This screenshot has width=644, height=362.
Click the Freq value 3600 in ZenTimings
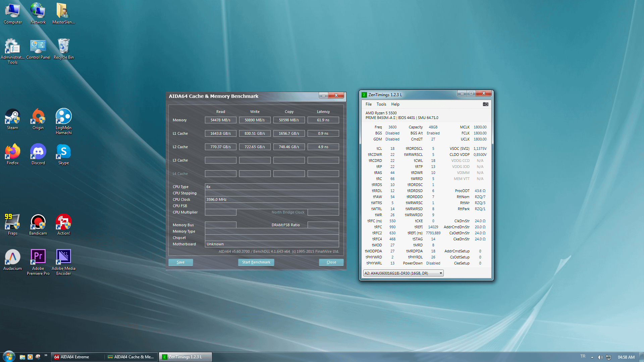(392, 127)
